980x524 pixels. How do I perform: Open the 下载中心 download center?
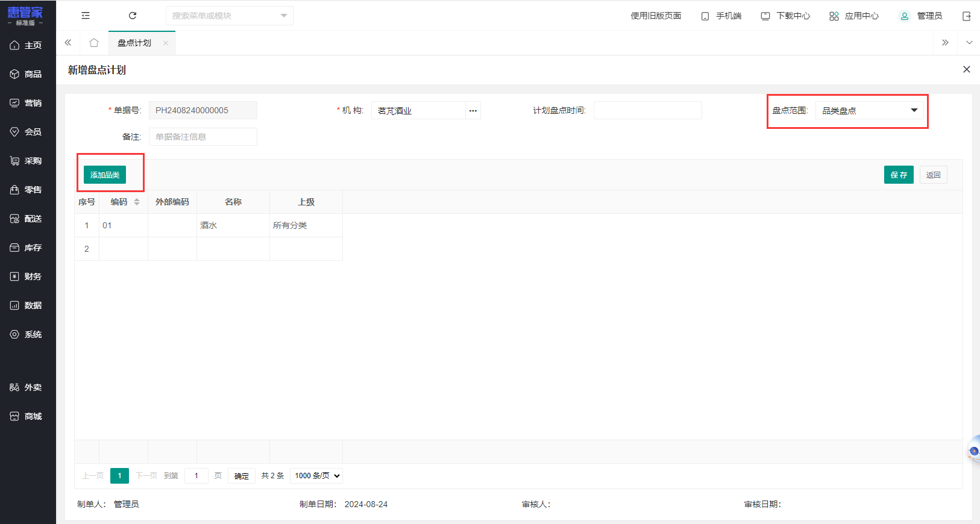[x=785, y=16]
